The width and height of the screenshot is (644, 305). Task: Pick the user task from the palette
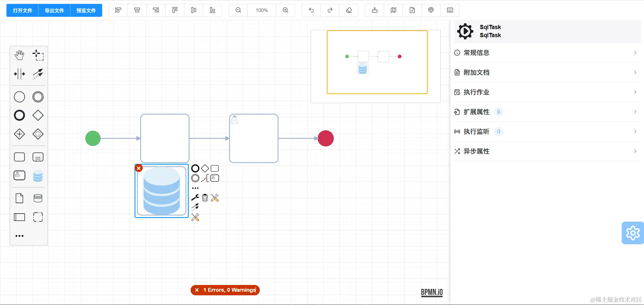tap(19, 175)
